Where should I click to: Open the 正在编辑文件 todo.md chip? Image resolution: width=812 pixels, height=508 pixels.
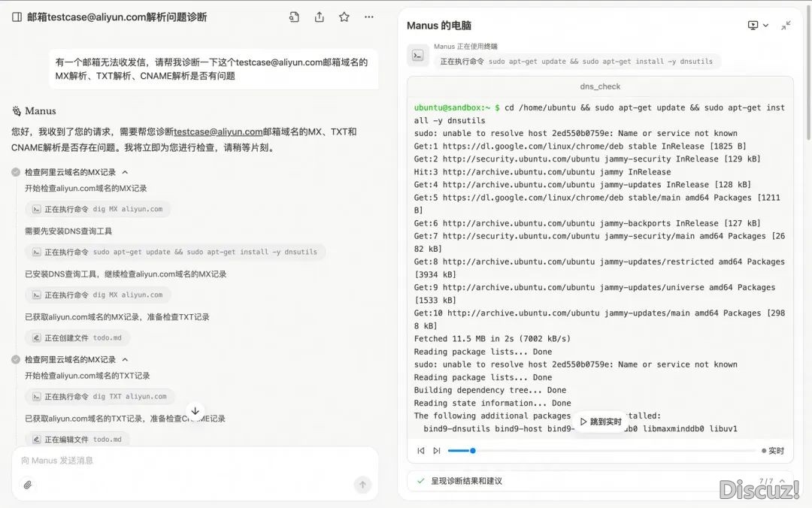point(77,439)
